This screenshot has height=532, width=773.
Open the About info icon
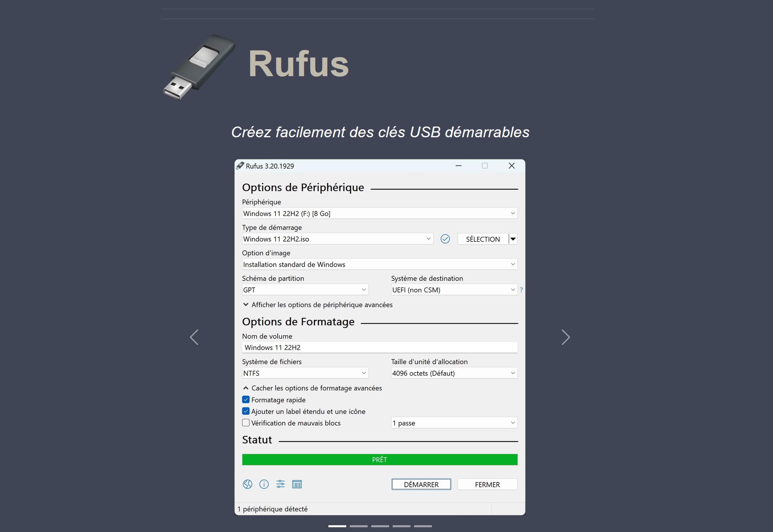264,484
